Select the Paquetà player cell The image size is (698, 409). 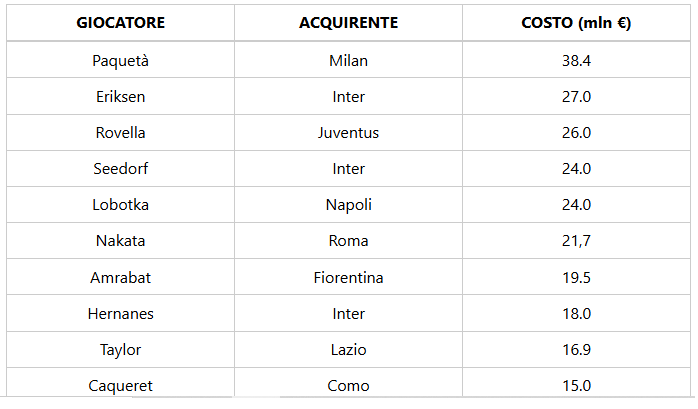coord(121,61)
